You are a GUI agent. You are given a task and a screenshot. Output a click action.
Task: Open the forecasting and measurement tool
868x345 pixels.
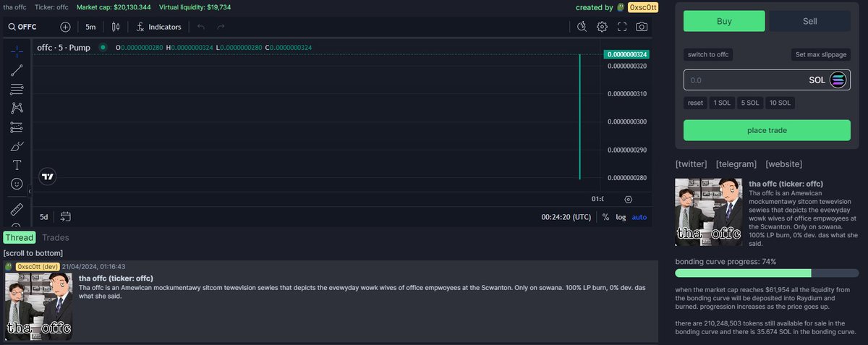coord(17,127)
